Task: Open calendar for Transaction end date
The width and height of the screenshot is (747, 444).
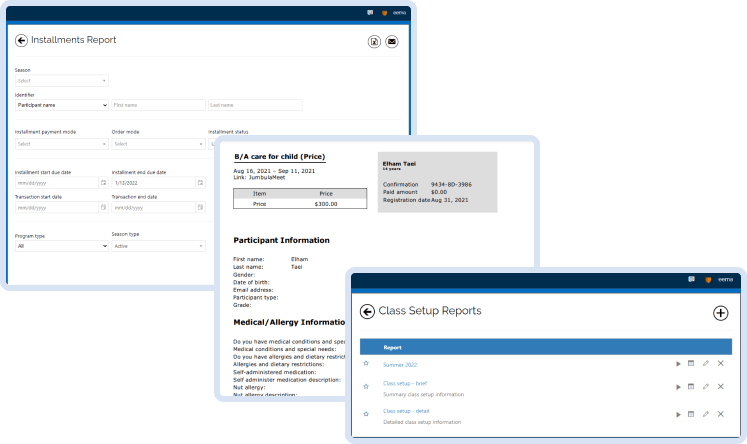Action: (x=200, y=207)
